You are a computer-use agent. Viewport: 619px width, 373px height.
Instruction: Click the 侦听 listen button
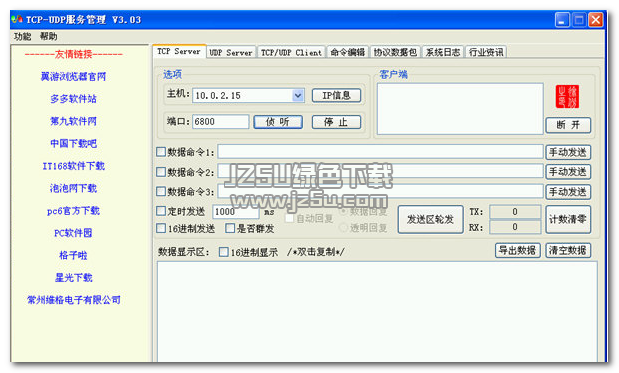(278, 122)
